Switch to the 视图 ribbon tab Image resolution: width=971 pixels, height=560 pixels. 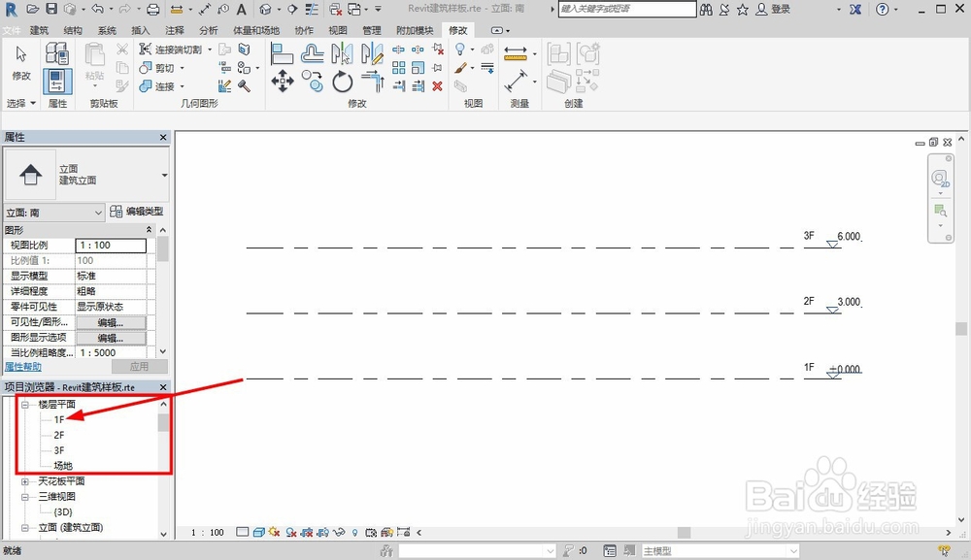pos(338,30)
